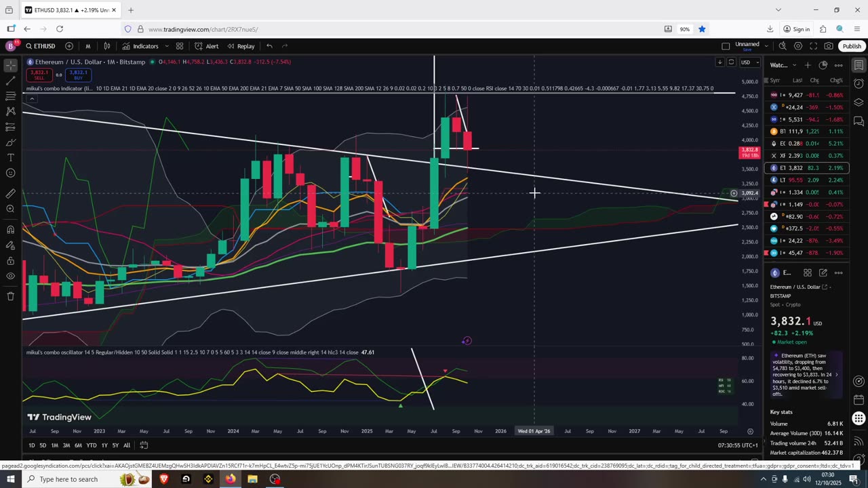Select the ETH row in watchlist
The width and height of the screenshot is (868, 488).
807,167
